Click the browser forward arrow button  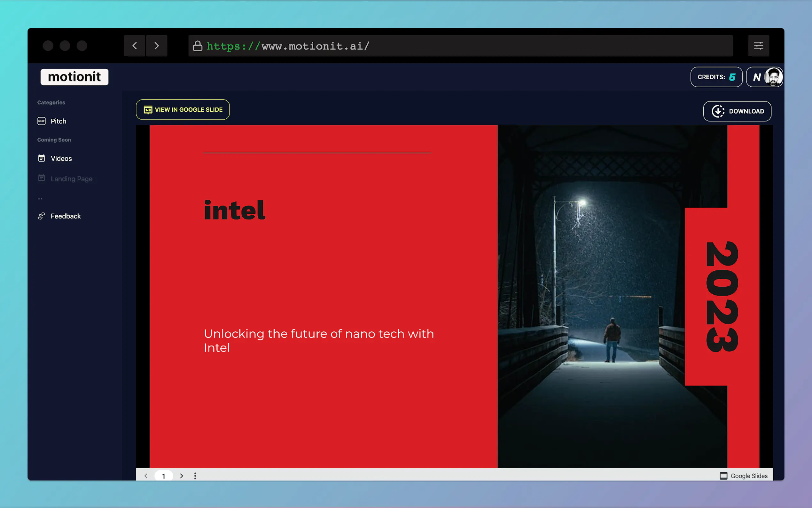pyautogui.click(x=156, y=46)
